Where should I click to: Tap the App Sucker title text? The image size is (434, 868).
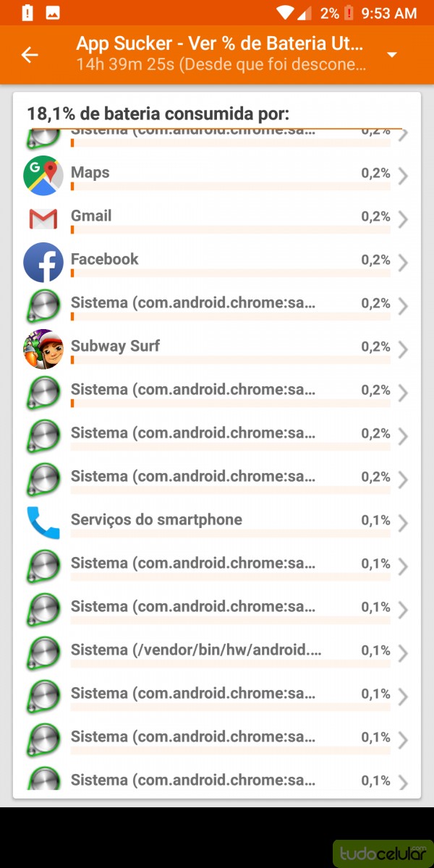pos(219,43)
